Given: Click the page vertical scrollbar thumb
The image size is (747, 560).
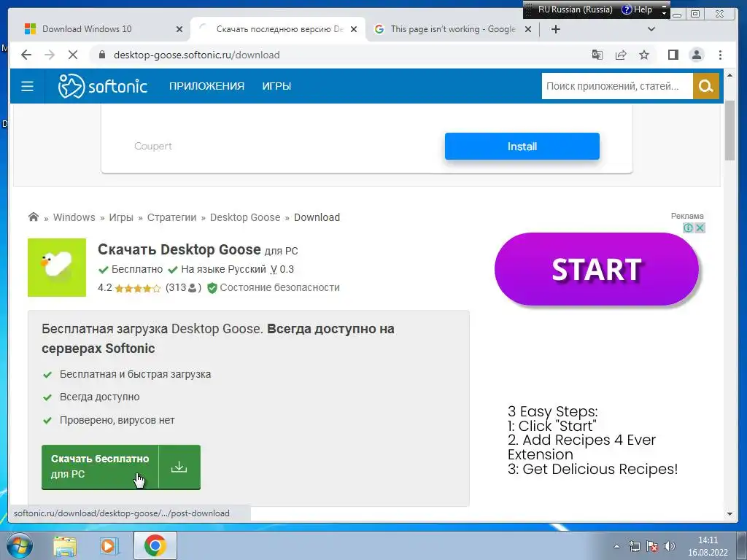Looking at the screenshot, I should [x=729, y=131].
